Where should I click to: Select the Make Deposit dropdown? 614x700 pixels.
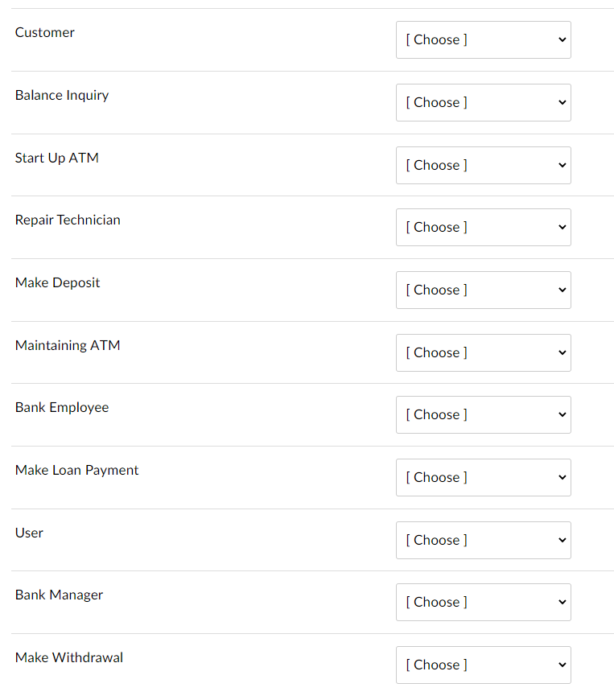point(483,290)
